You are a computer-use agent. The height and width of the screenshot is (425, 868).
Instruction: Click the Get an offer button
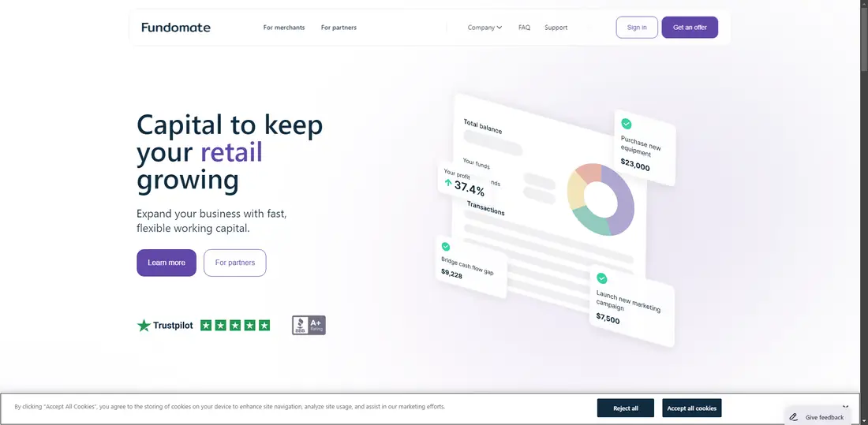(x=690, y=27)
